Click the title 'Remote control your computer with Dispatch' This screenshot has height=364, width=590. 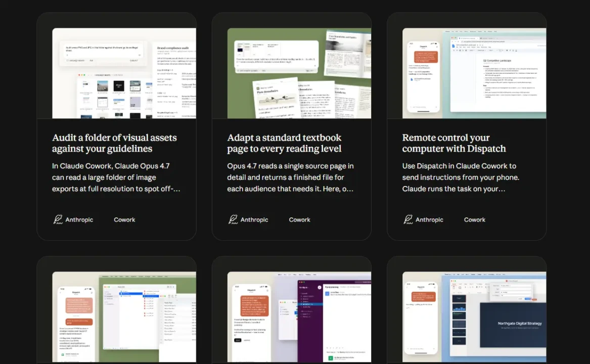(x=454, y=143)
